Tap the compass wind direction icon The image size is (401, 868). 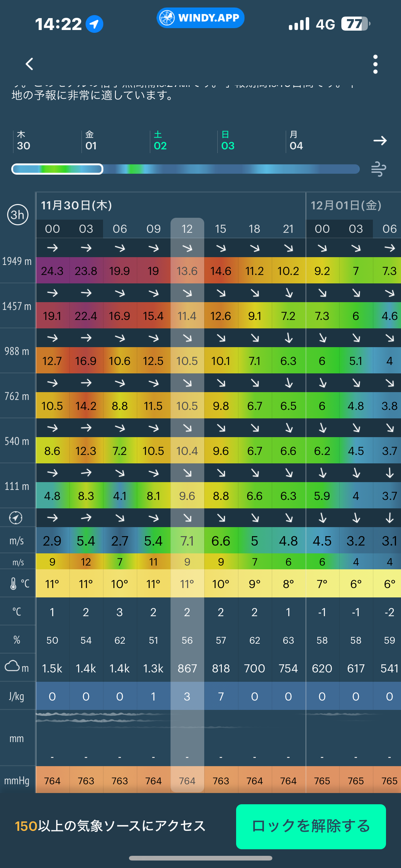coord(16,517)
